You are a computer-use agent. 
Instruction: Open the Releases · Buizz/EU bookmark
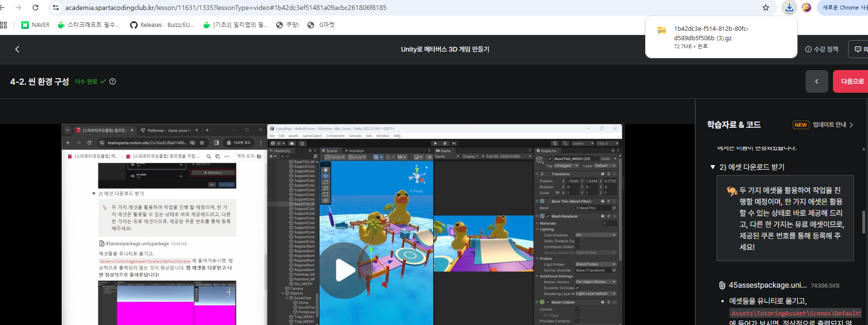(x=162, y=25)
